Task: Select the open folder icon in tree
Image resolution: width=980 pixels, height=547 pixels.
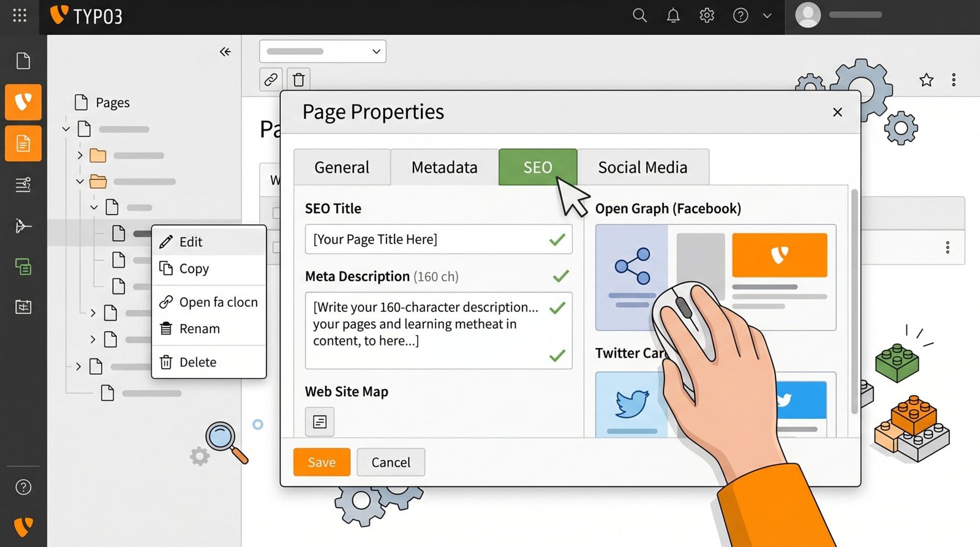Action: [98, 181]
